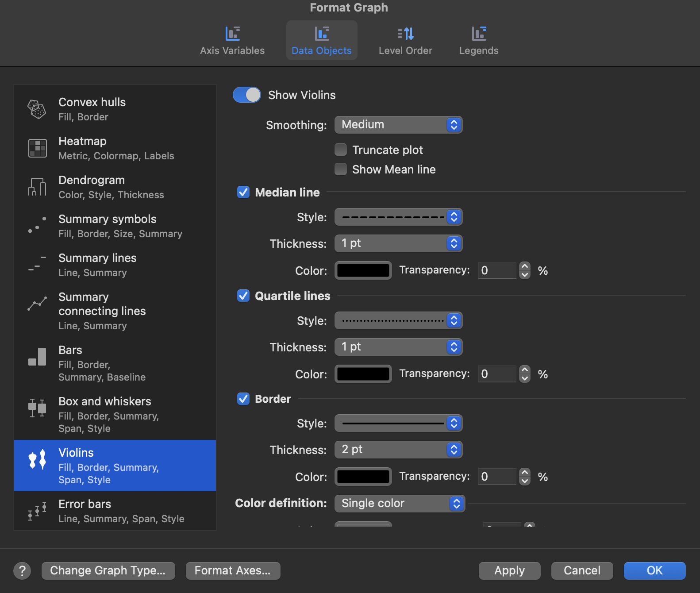The width and height of the screenshot is (700, 593).
Task: Select the Summary connecting lines icon
Action: tap(37, 304)
